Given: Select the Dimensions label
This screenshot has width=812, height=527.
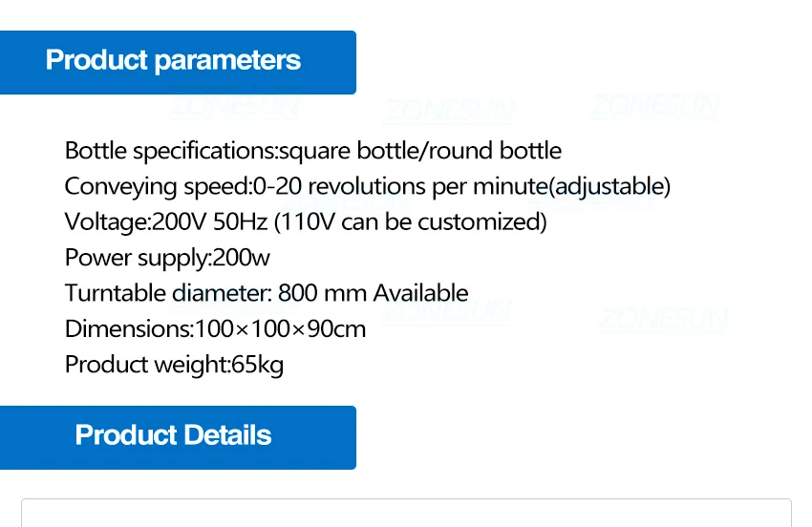Looking at the screenshot, I should coord(128,329).
